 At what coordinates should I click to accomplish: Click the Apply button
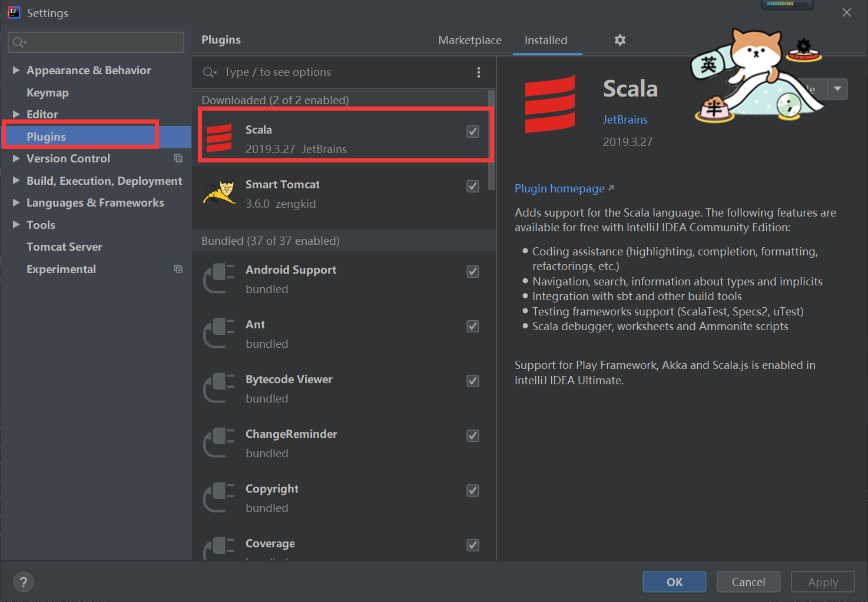tap(823, 582)
